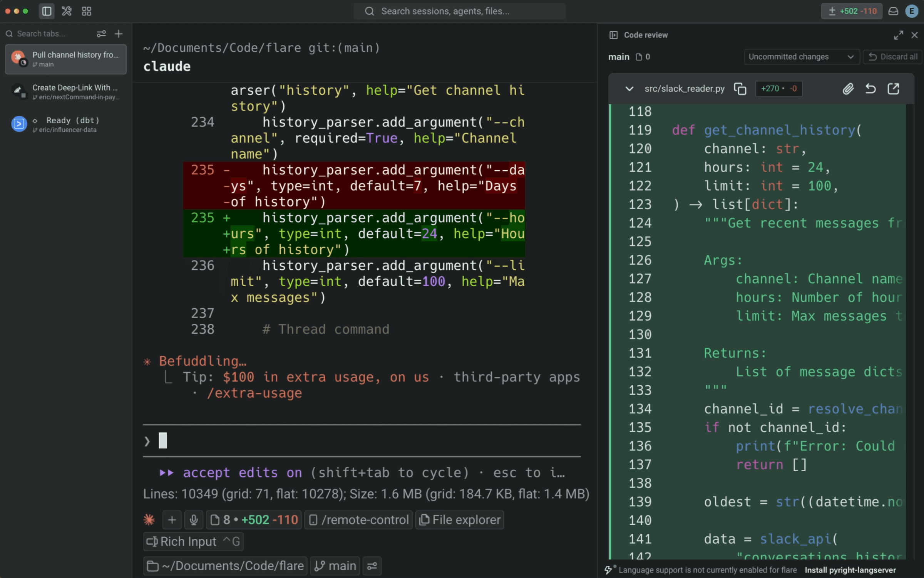Click the Discard all button
924x578 pixels.
pos(893,57)
